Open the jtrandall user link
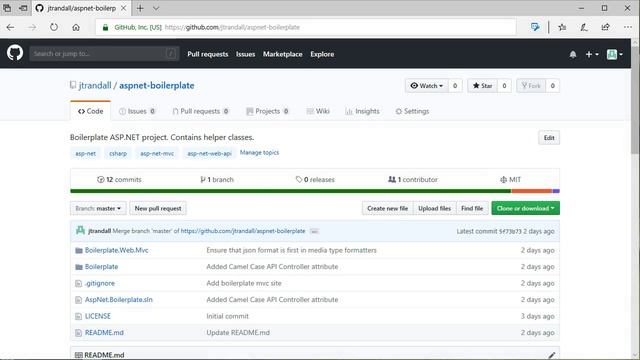The height and width of the screenshot is (360, 640). click(95, 85)
